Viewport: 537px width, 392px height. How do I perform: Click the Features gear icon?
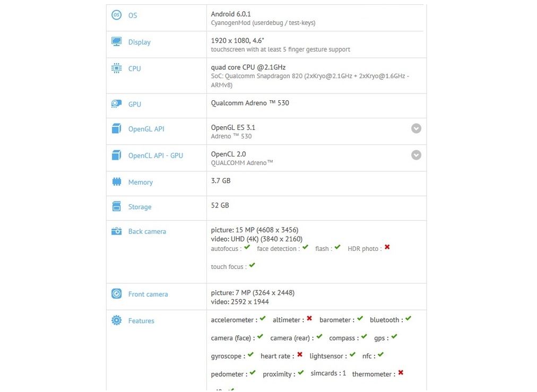pos(116,320)
